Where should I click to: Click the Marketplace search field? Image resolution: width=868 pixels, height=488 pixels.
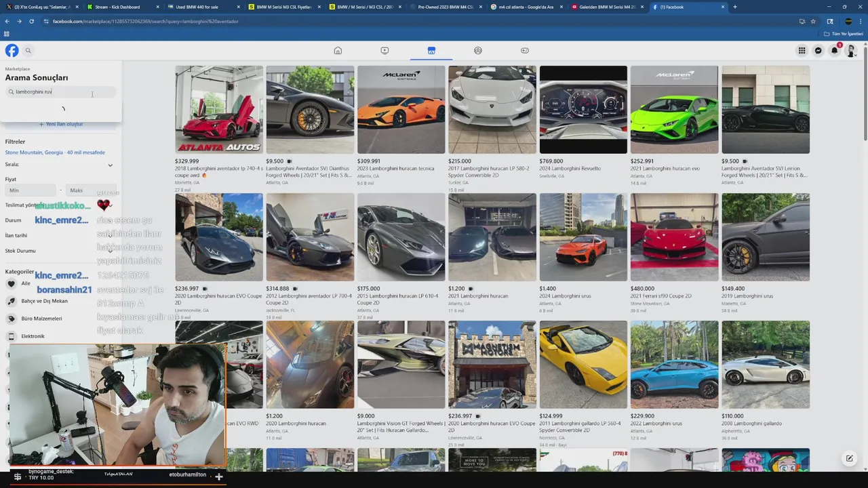point(61,91)
